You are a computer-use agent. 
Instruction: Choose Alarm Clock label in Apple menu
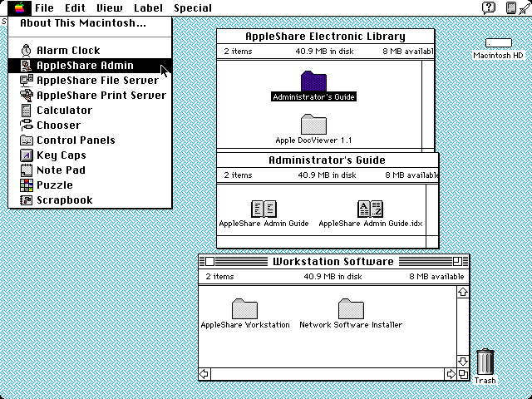coord(68,51)
